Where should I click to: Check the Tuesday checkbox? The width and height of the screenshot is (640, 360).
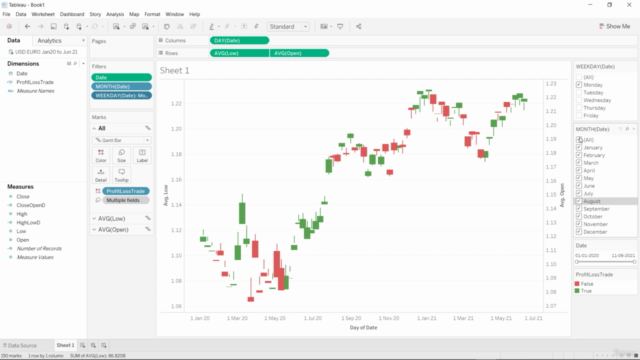click(x=579, y=93)
